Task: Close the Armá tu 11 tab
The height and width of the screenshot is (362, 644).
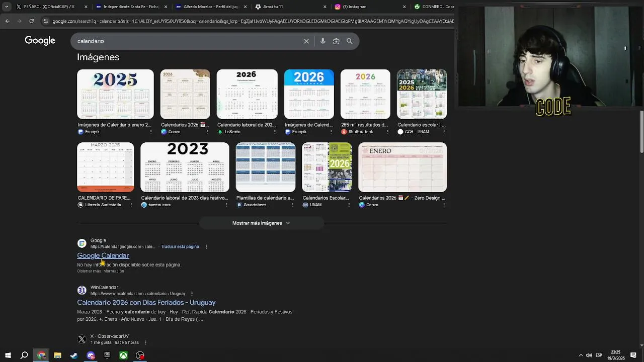Action: 325,7
